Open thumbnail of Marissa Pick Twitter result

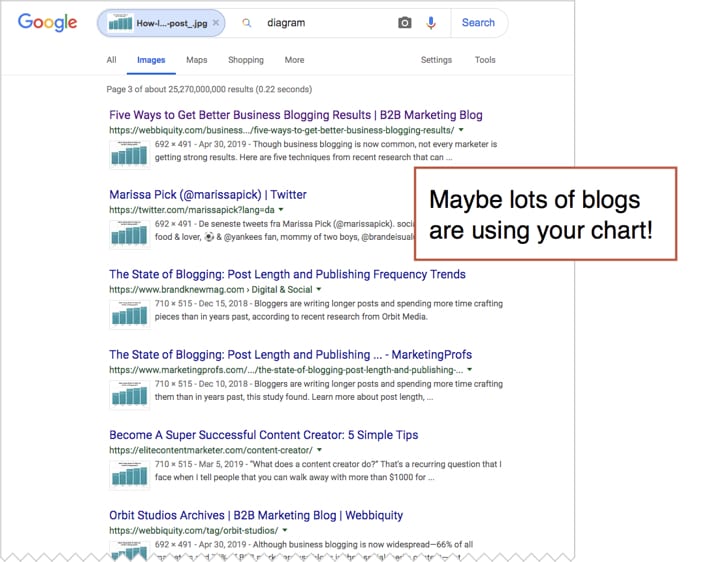tap(130, 234)
